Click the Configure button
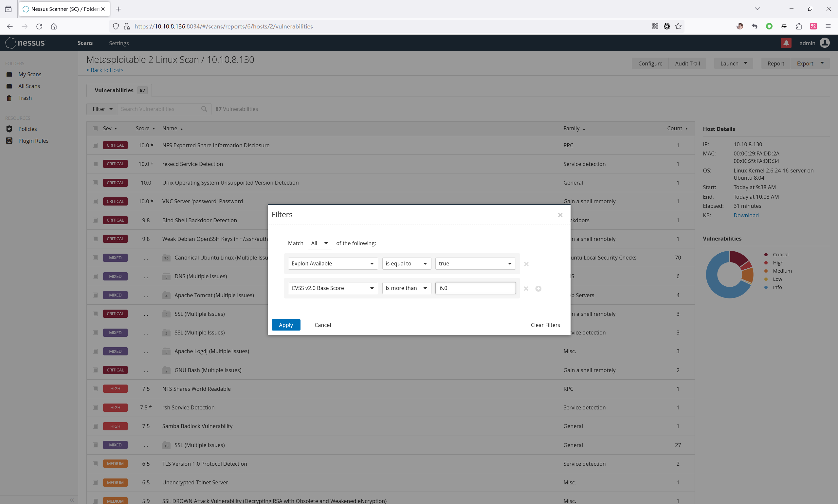 [650, 63]
